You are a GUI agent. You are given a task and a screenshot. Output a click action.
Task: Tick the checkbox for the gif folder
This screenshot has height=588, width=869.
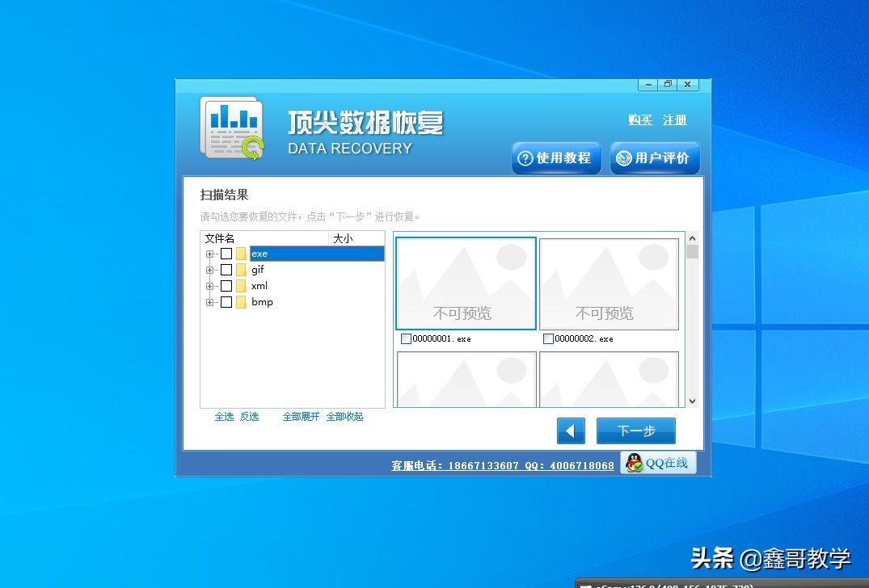coord(226,270)
